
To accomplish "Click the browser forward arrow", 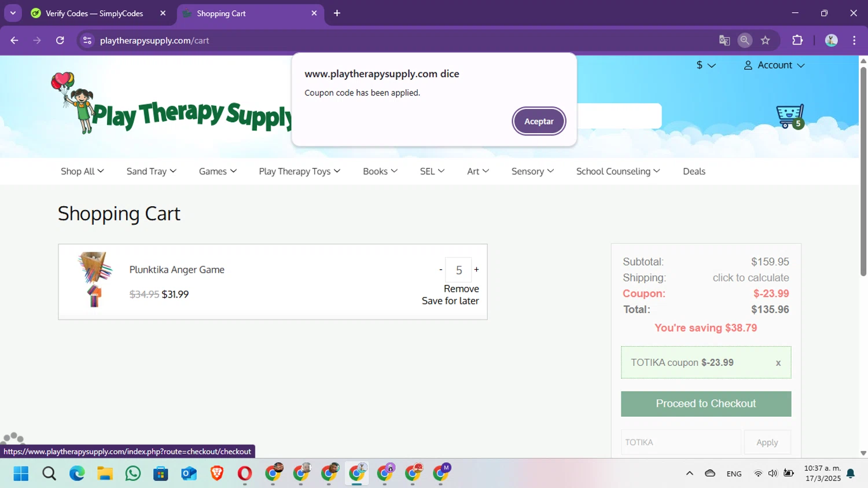I will click(37, 41).
